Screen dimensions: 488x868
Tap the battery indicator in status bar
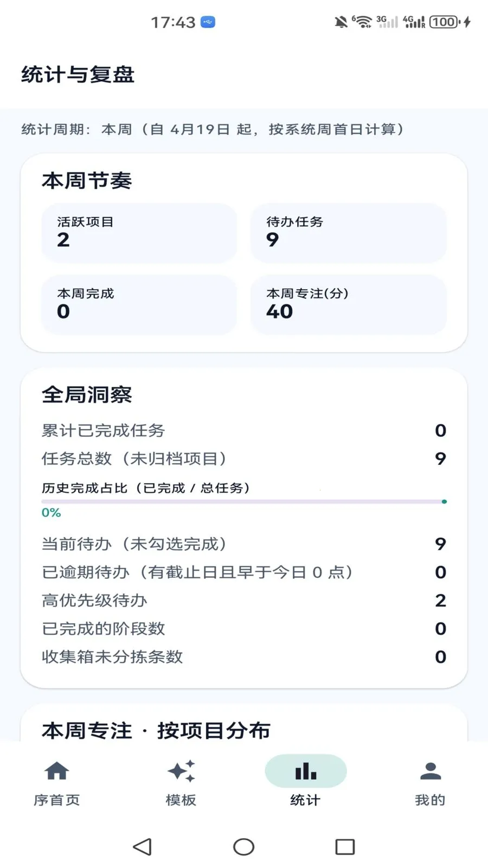[445, 22]
